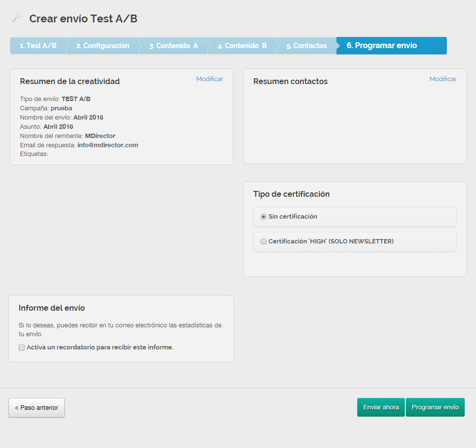Image resolution: width=476 pixels, height=448 pixels.
Task: Return to step 5 Contactos
Action: [x=306, y=46]
